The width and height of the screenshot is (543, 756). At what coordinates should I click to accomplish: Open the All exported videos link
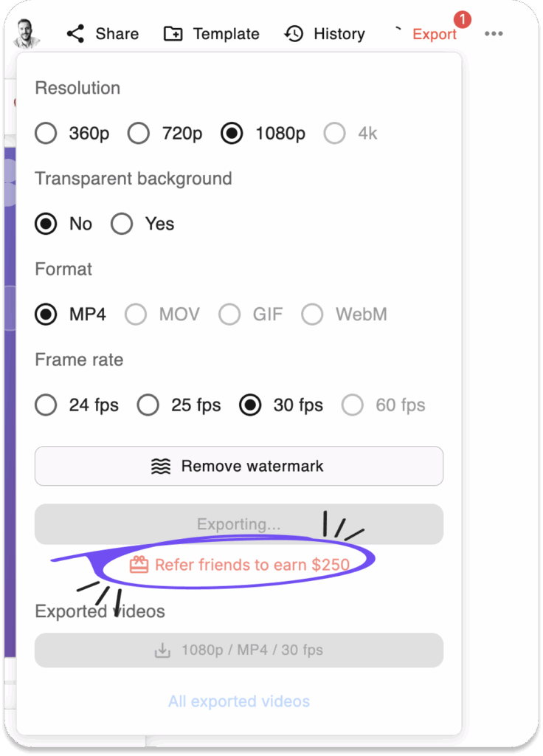239,701
